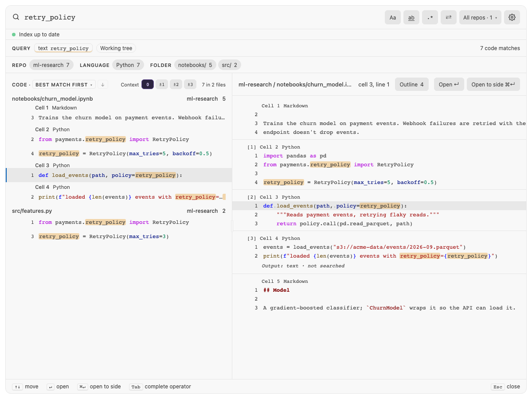Screen dimensions: 532x399
Task: Click the Tab complete operator hint
Action: (160, 387)
